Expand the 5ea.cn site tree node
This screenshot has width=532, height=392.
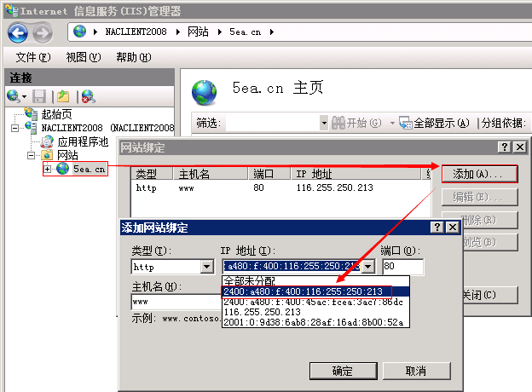pos(48,169)
